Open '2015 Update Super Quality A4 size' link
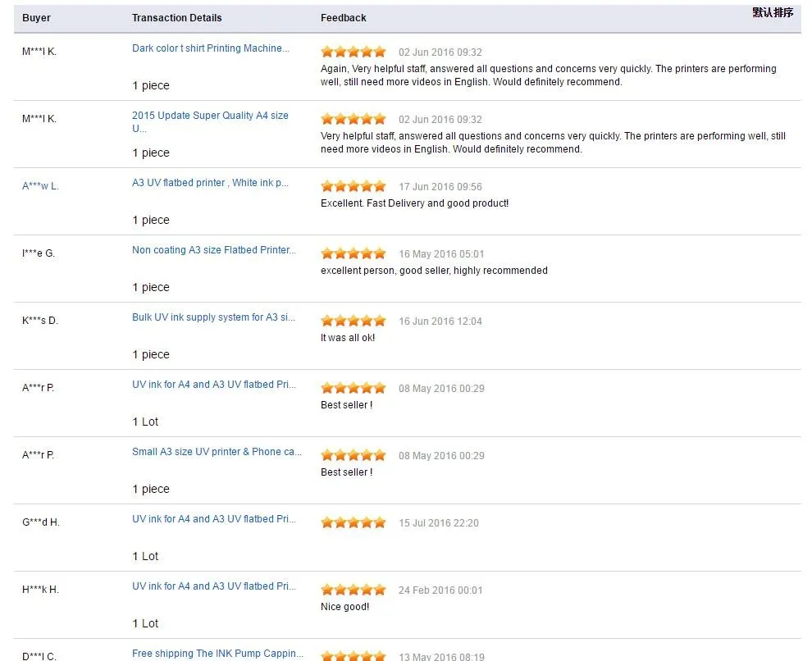 click(210, 116)
